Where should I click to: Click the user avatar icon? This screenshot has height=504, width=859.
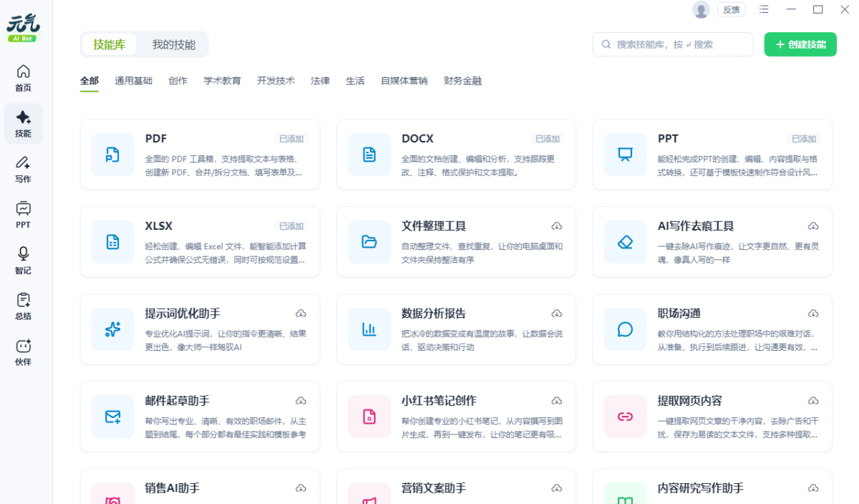pos(701,9)
